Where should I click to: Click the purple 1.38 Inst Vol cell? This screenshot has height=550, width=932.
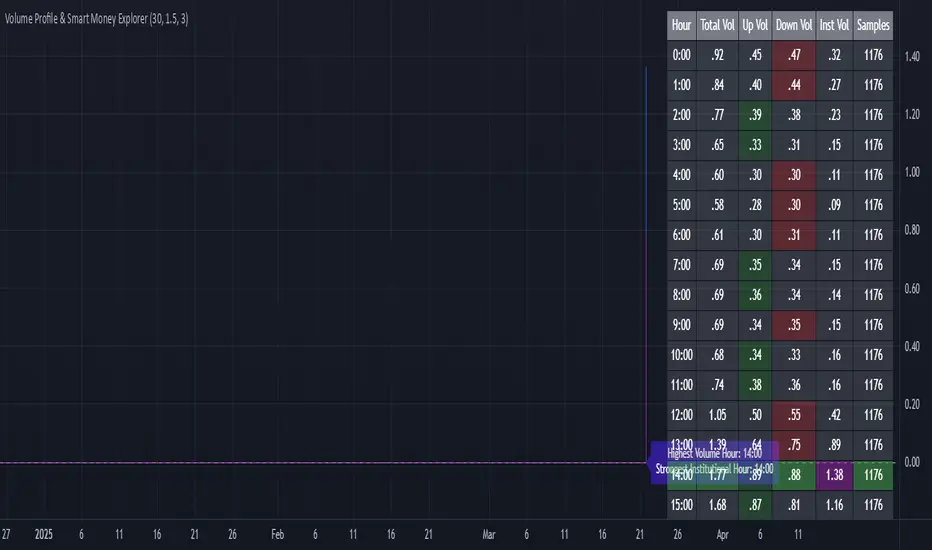(x=835, y=475)
